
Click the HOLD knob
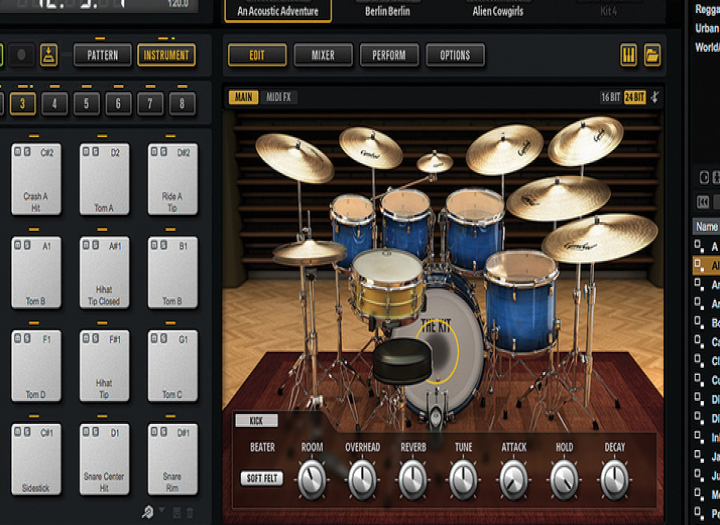tap(564, 479)
